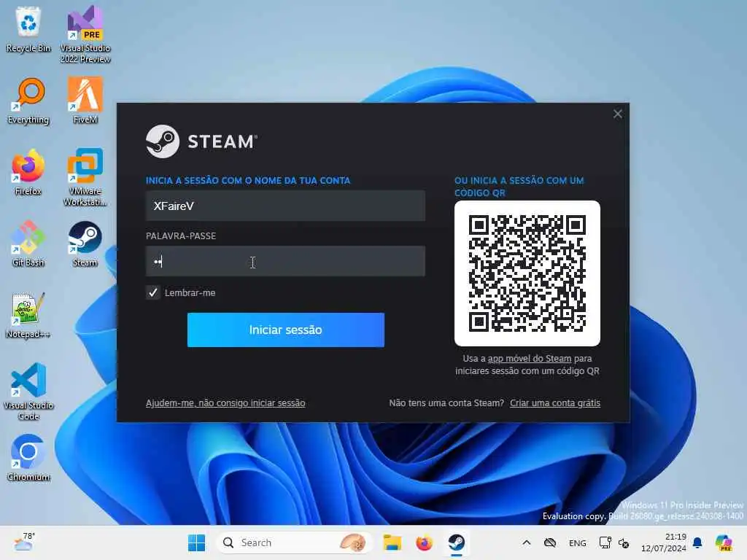Select the Git Bash desktop icon

click(28, 244)
